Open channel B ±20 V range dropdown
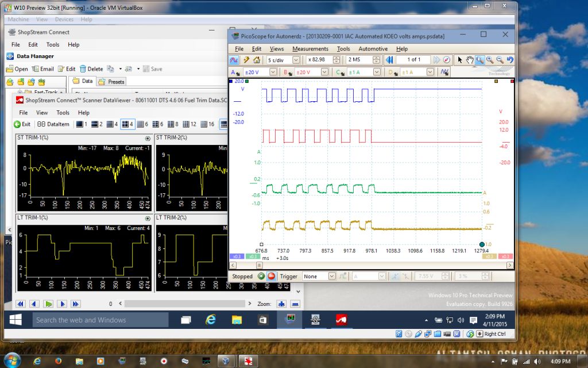This screenshot has width=588, height=368. click(325, 72)
